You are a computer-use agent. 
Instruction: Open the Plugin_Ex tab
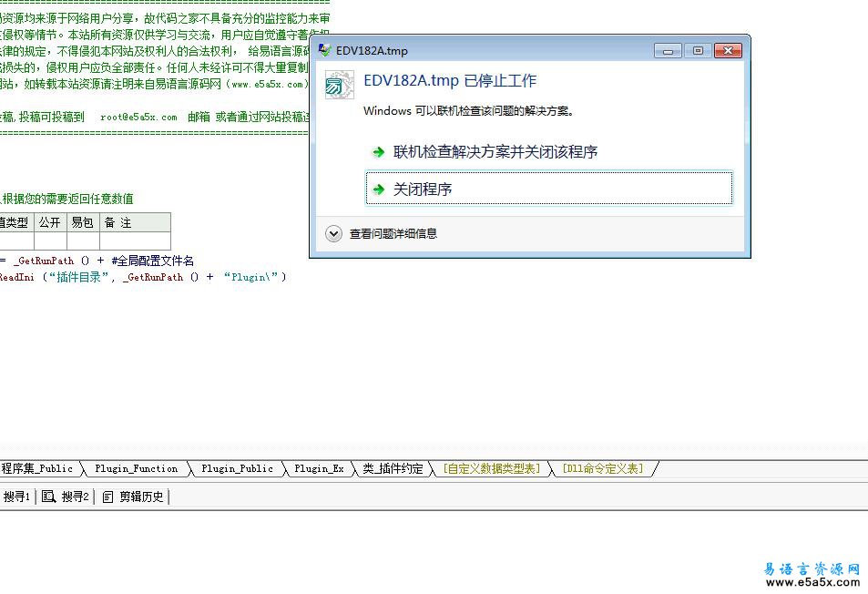pos(319,469)
